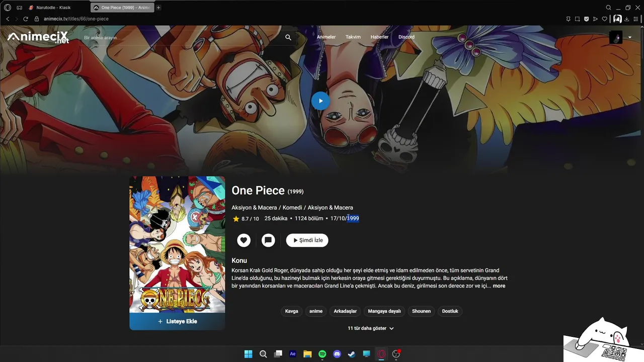Viewport: 644px width, 362px height.
Task: Expand the synopsis with more link
Action: click(x=499, y=286)
